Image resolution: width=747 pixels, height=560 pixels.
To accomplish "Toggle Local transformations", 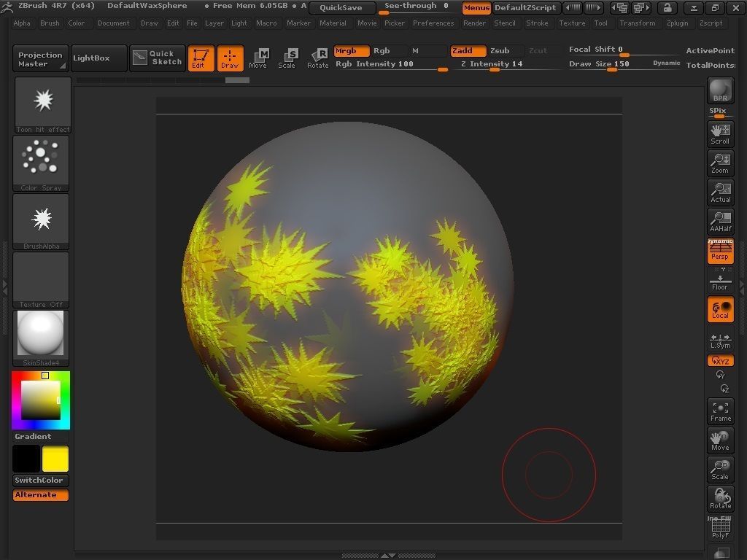I will pos(720,309).
